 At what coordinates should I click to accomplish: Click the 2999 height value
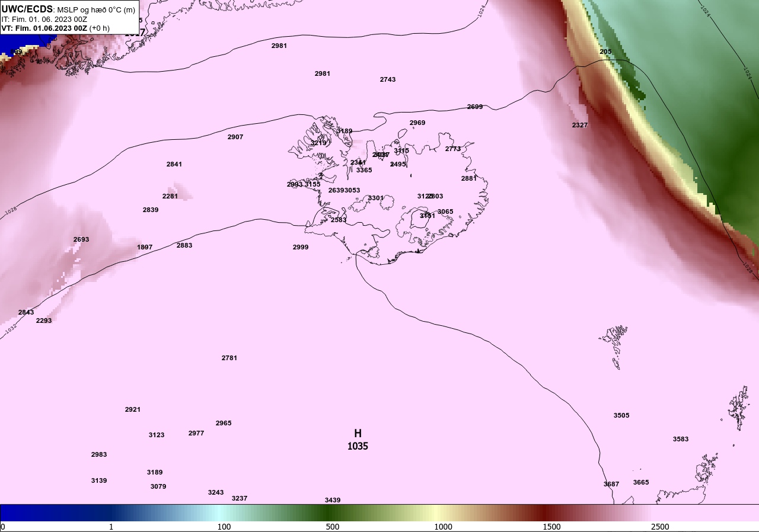point(301,247)
